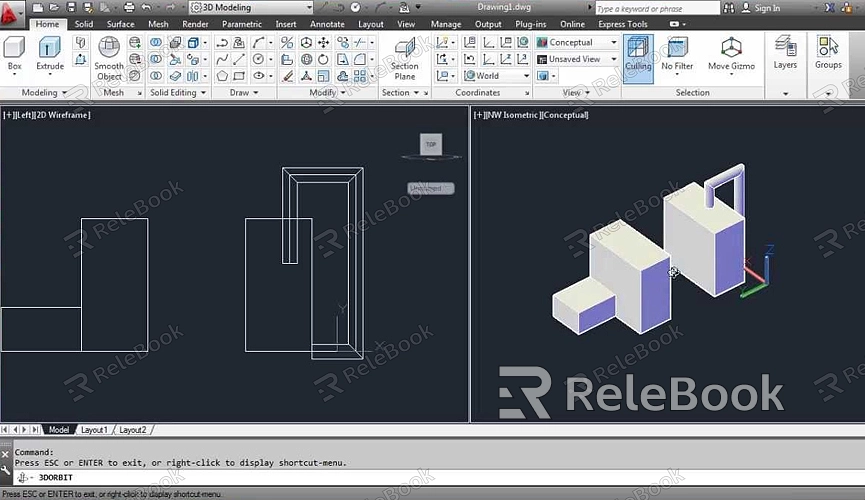Click the binoculars search icon
This screenshot has height=500, width=865.
pos(729,8)
